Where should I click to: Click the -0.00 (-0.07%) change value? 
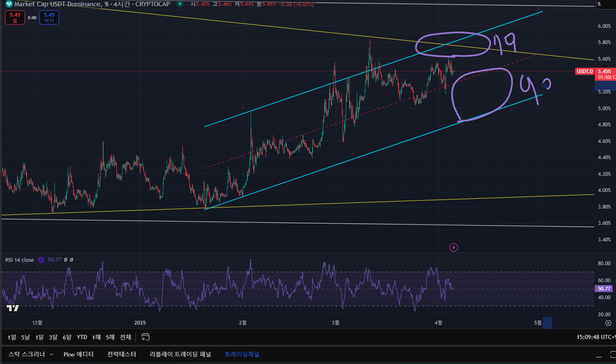click(x=296, y=4)
